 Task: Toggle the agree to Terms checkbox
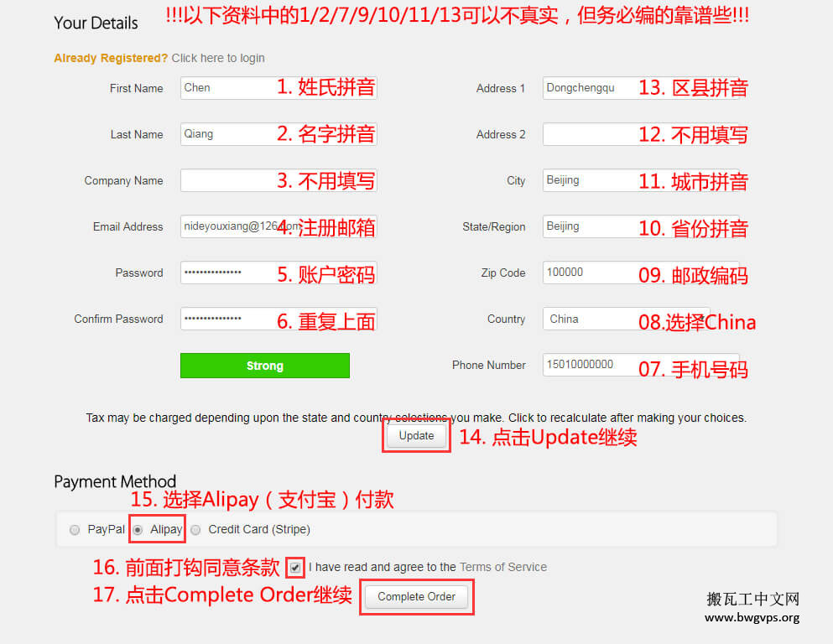294,568
